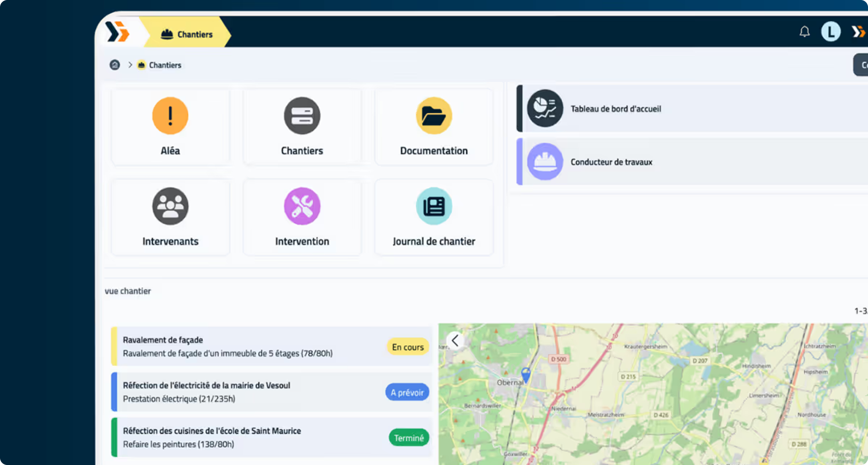
Task: Click the A prévoir status badge
Action: coord(407,392)
